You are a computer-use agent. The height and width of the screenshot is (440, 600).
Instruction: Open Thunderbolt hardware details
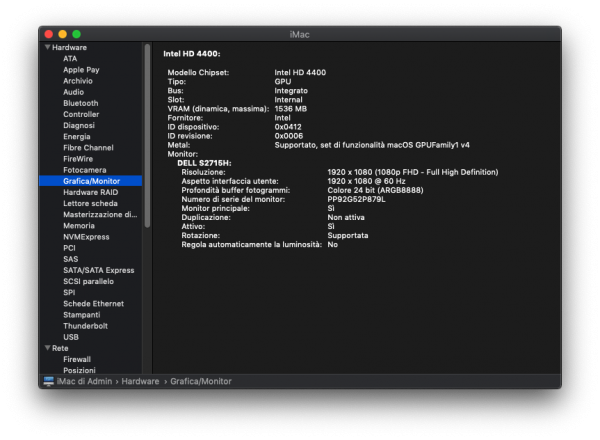coord(84,326)
